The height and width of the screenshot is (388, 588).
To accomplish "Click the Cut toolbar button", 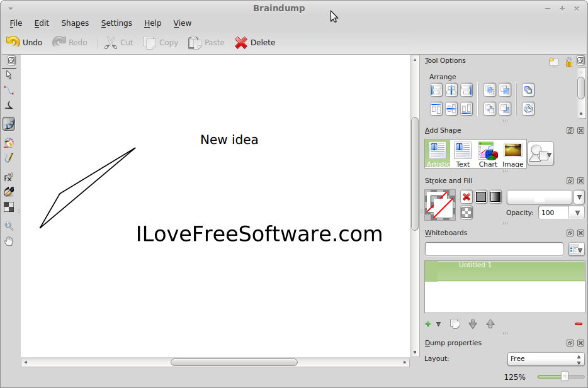I will pos(118,42).
